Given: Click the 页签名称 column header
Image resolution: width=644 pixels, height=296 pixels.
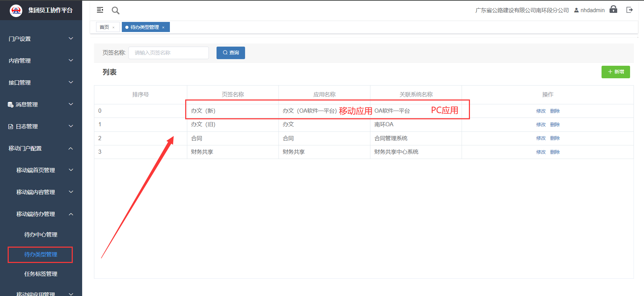Looking at the screenshot, I should [233, 95].
